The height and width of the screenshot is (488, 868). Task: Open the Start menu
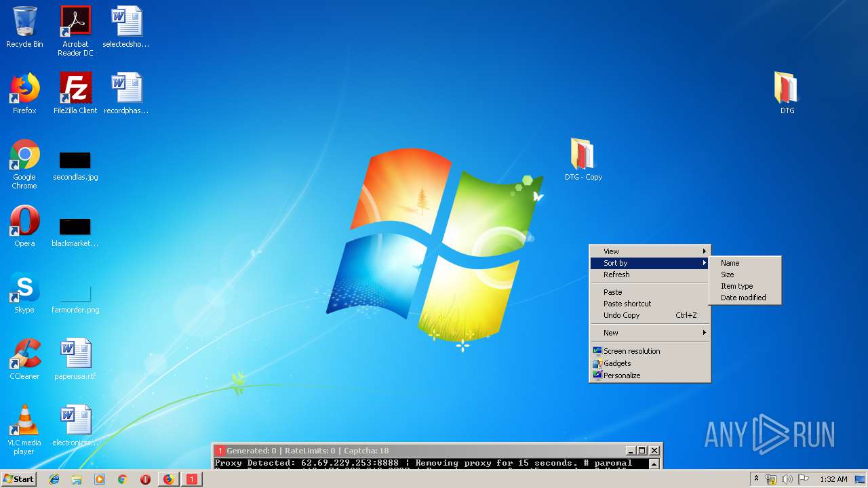point(18,479)
